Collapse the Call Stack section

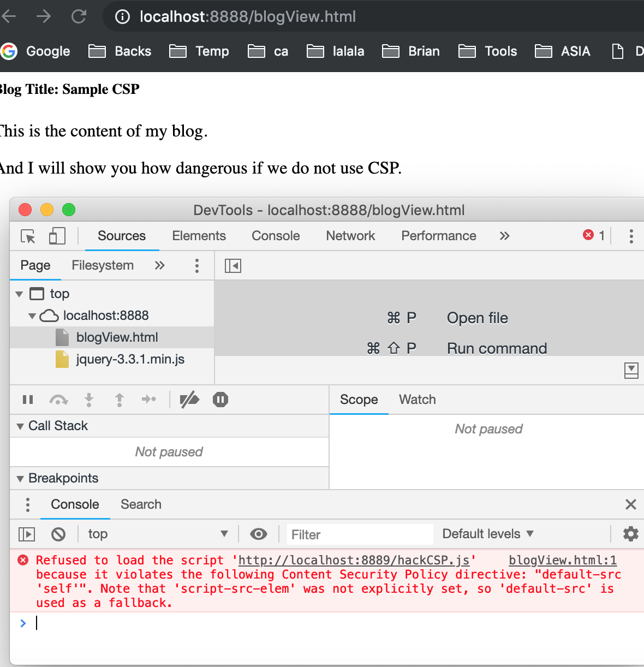[x=20, y=426]
